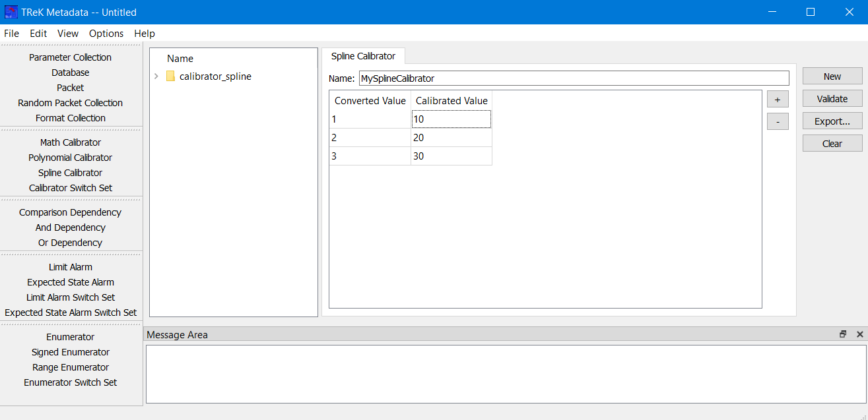Click the Export... button

click(832, 121)
